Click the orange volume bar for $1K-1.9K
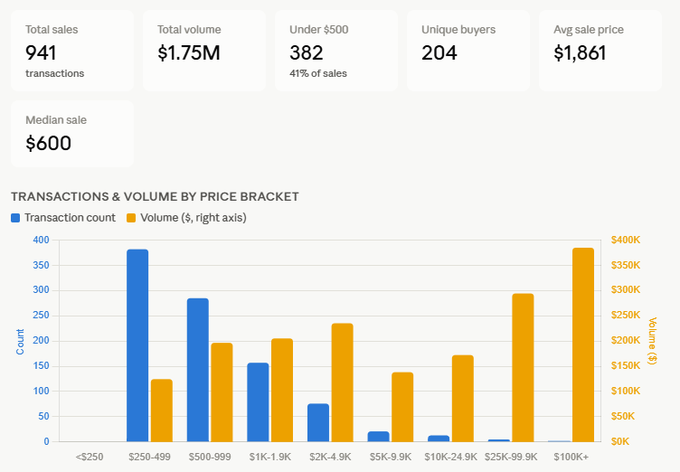This screenshot has width=680, height=472. click(x=282, y=390)
